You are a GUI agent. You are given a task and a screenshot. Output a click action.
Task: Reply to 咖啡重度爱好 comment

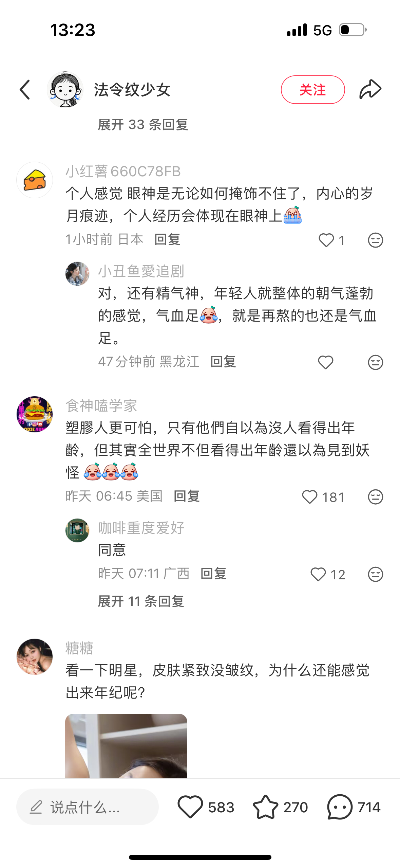click(x=213, y=574)
